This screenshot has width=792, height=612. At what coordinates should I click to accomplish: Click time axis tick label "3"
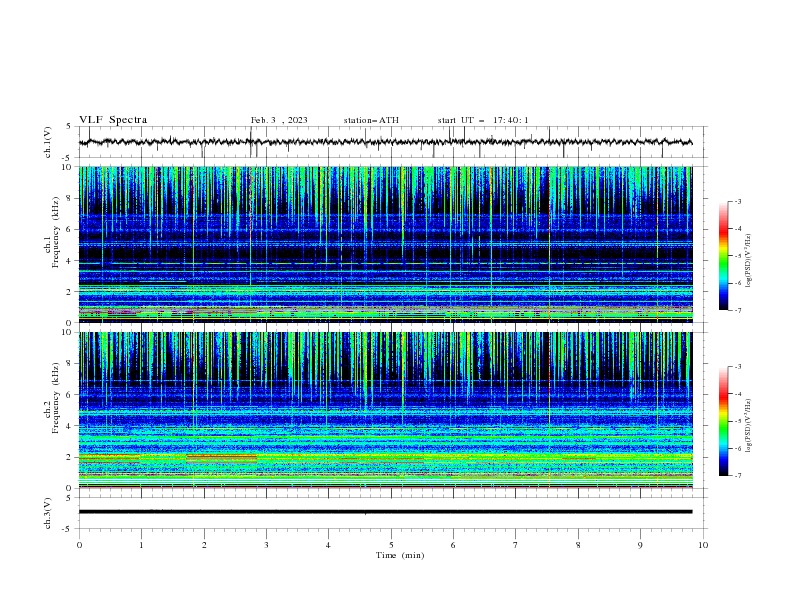[x=266, y=545]
